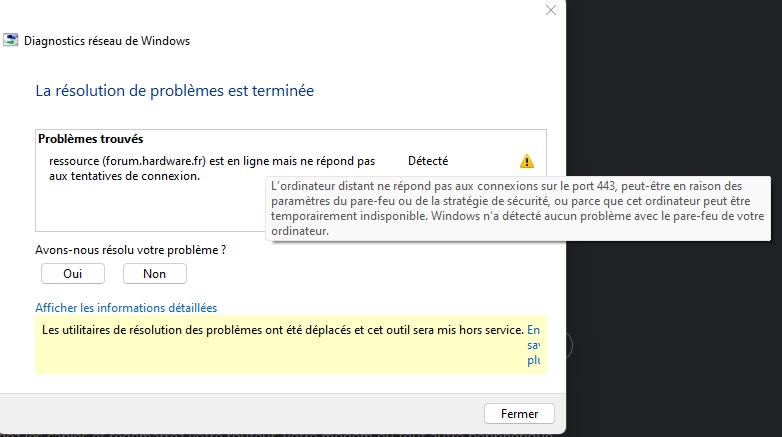This screenshot has width=782, height=437.
Task: Click the Avons-nous résolu votre problème question
Action: pos(131,250)
